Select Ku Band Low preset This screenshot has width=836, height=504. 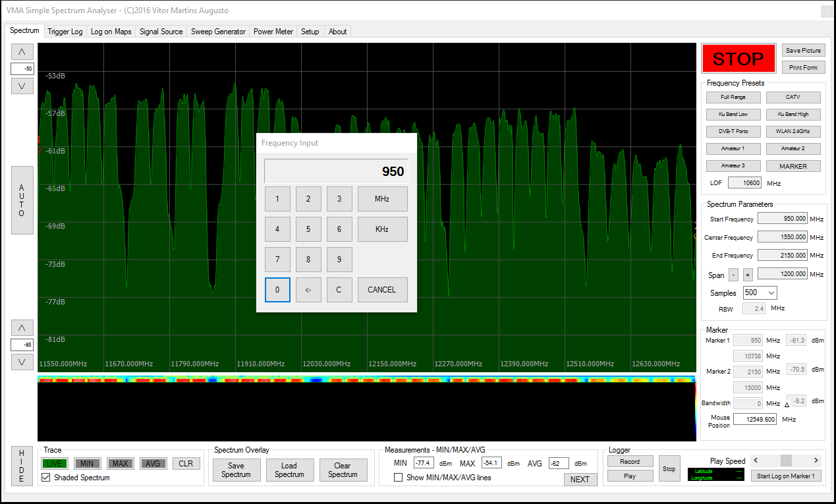click(733, 115)
